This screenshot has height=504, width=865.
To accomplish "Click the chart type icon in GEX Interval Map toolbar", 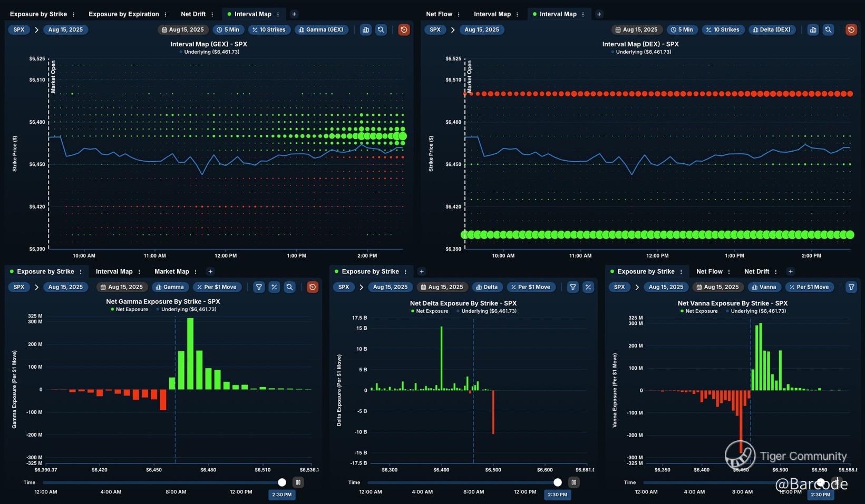I will tap(365, 30).
